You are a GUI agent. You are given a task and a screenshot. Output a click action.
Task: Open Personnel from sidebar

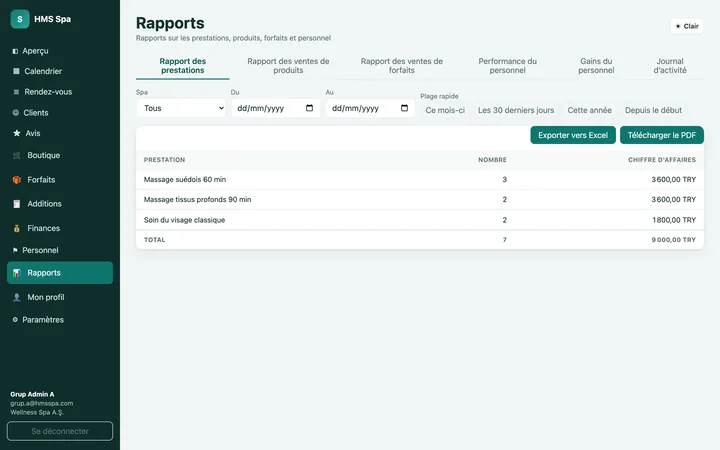(x=60, y=250)
